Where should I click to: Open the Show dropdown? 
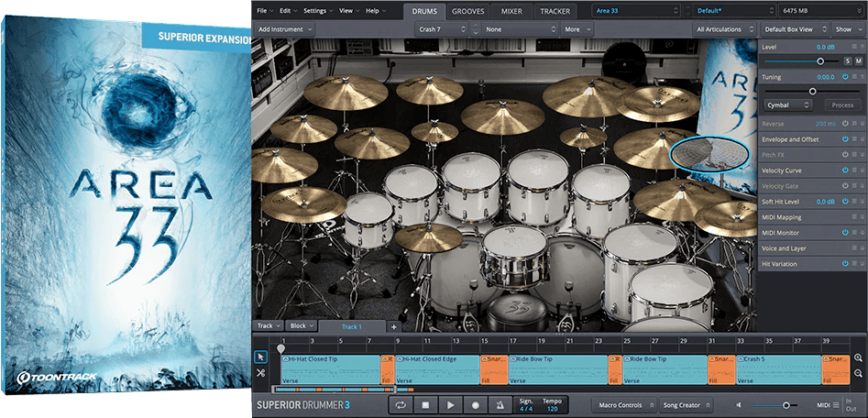tap(848, 29)
